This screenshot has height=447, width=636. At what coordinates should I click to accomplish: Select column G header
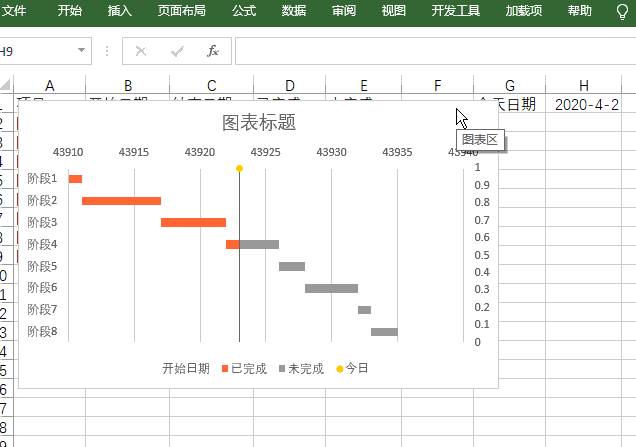(509, 85)
